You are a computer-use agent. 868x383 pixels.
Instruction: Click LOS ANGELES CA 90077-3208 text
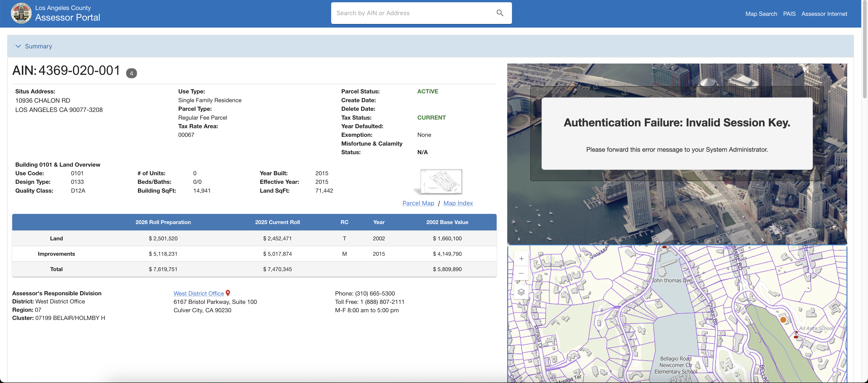(59, 110)
